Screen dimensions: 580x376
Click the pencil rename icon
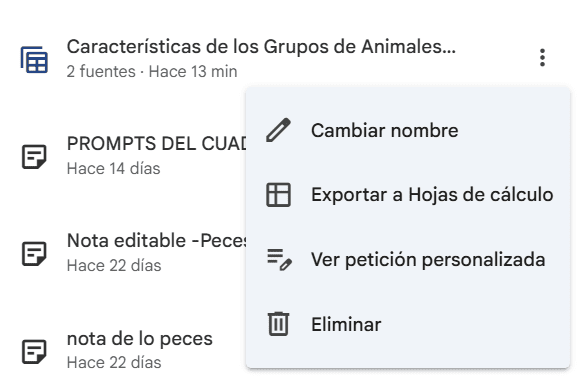tap(278, 130)
